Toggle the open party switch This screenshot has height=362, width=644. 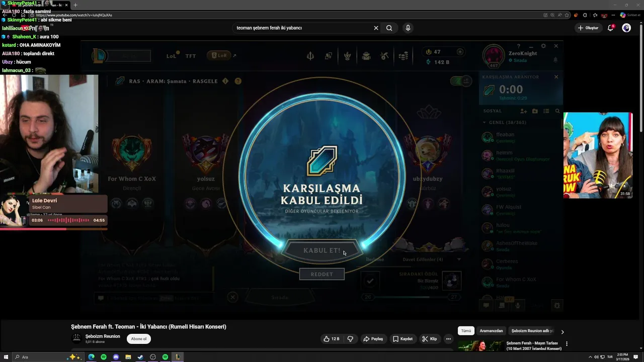tap(461, 81)
